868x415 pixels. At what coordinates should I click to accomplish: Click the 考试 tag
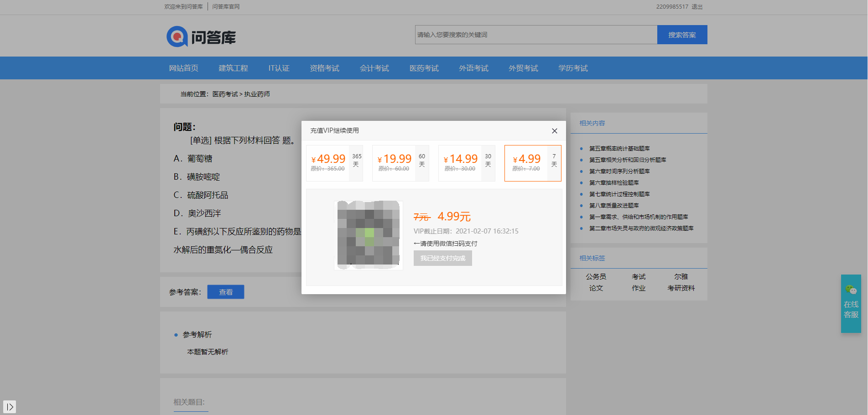tap(639, 277)
